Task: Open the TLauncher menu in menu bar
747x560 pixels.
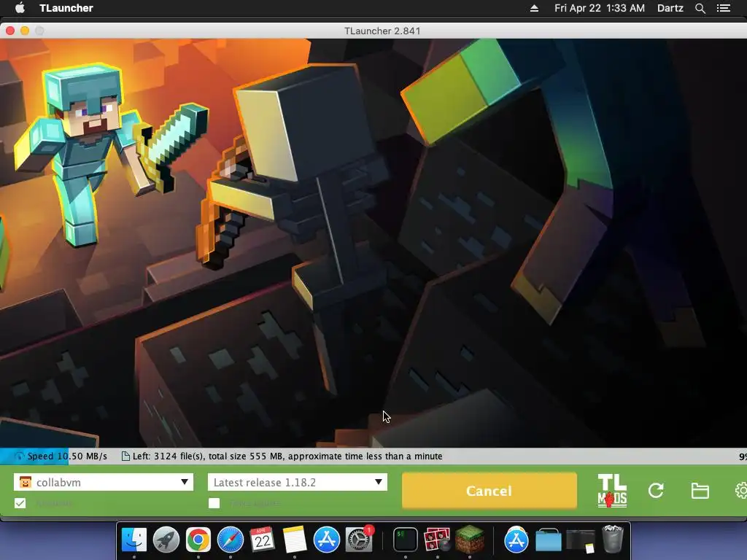Action: pos(66,8)
